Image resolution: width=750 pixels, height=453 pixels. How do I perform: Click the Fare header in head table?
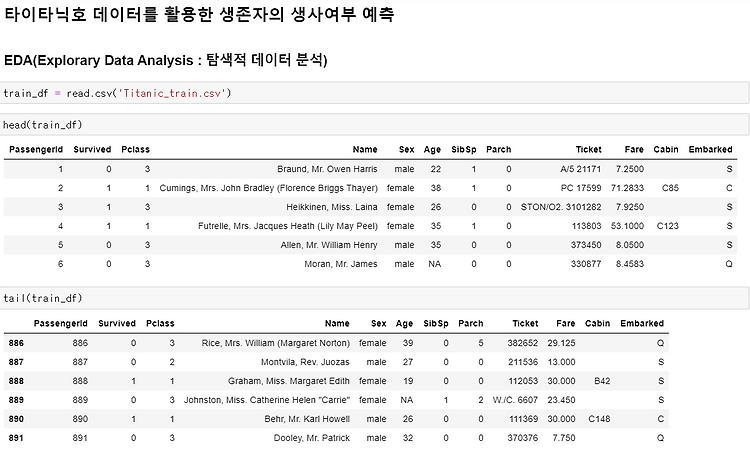coord(634,149)
